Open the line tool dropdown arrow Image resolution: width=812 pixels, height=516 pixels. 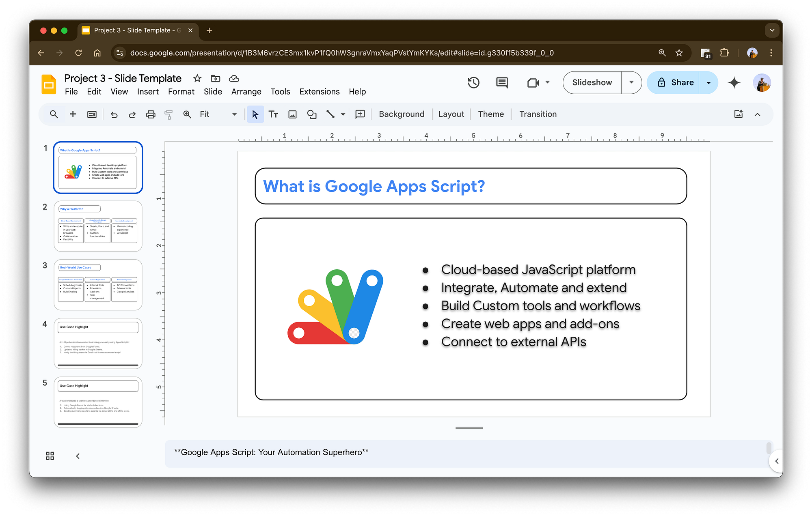click(x=342, y=114)
